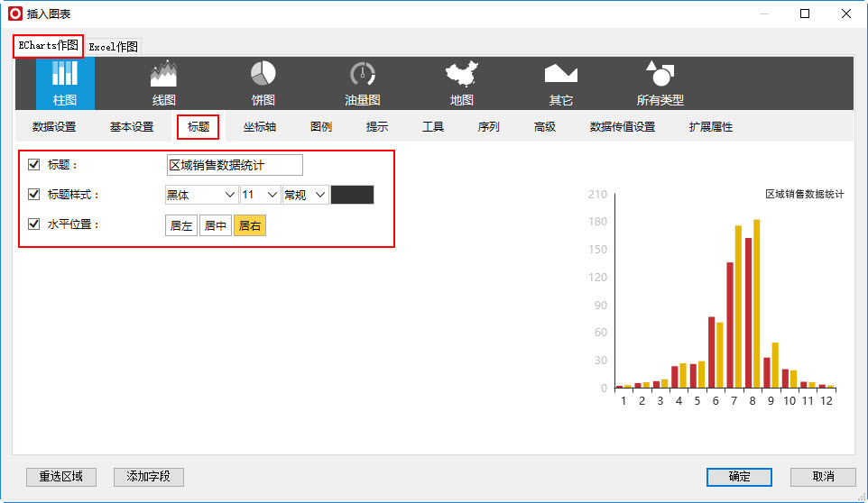
Task: Open the 提示 tab
Action: (x=377, y=126)
